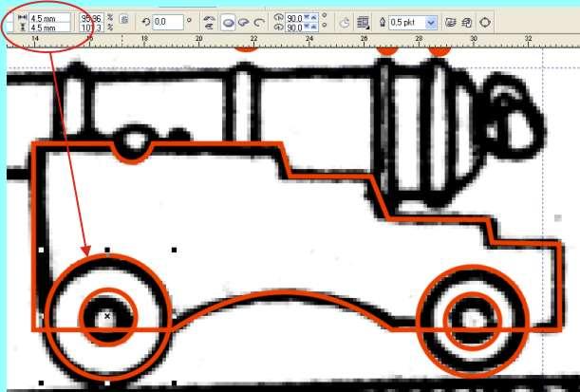Click the To Front of layer icon

pyautogui.click(x=450, y=21)
